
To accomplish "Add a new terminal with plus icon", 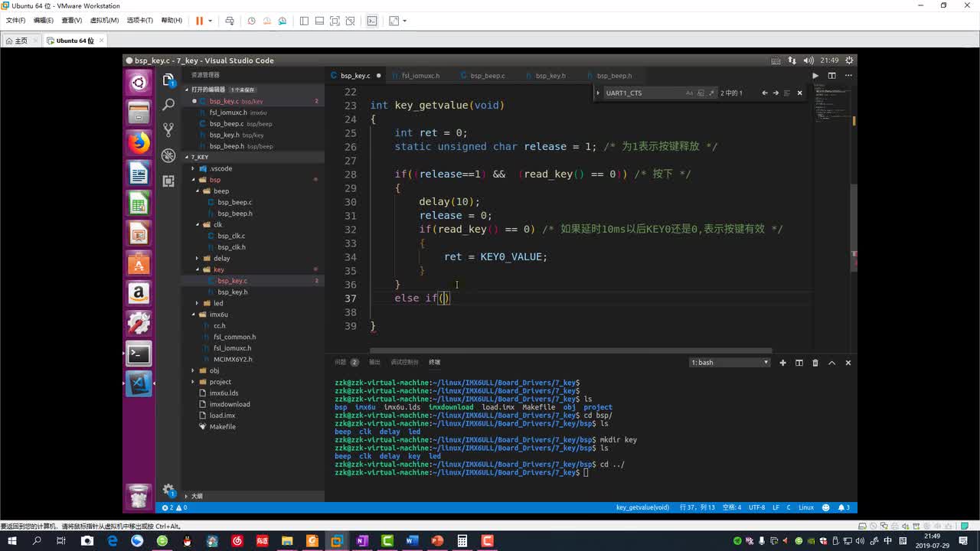I will click(782, 363).
